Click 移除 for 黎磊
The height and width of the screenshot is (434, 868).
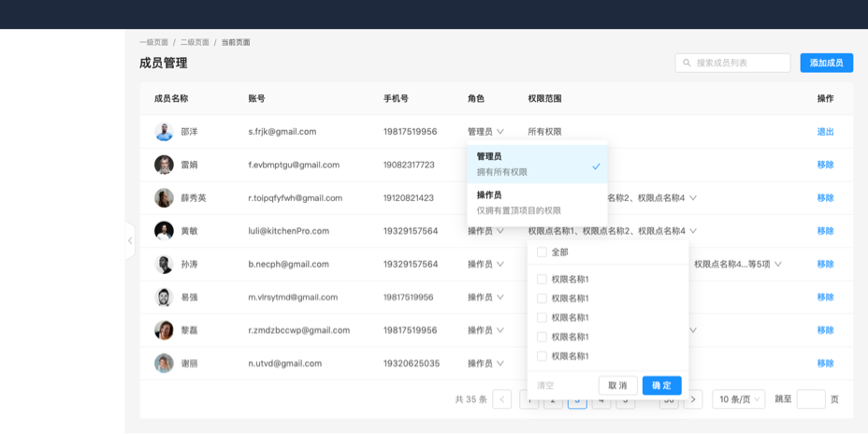click(x=825, y=330)
